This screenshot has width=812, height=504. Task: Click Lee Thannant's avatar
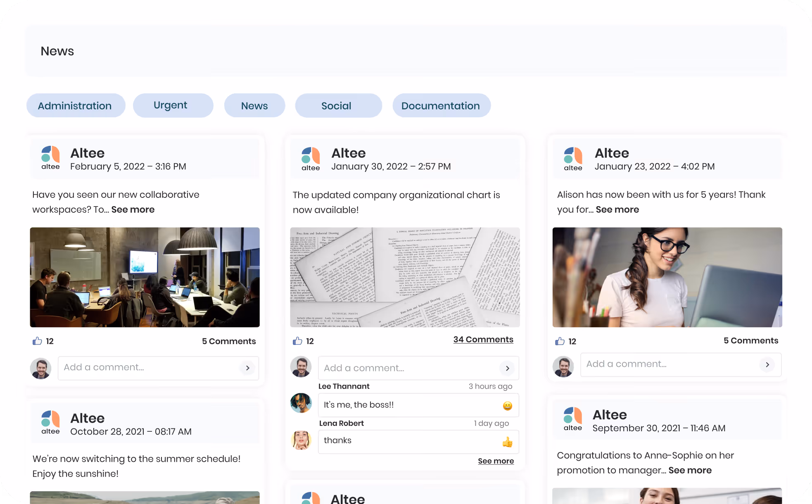pyautogui.click(x=301, y=403)
